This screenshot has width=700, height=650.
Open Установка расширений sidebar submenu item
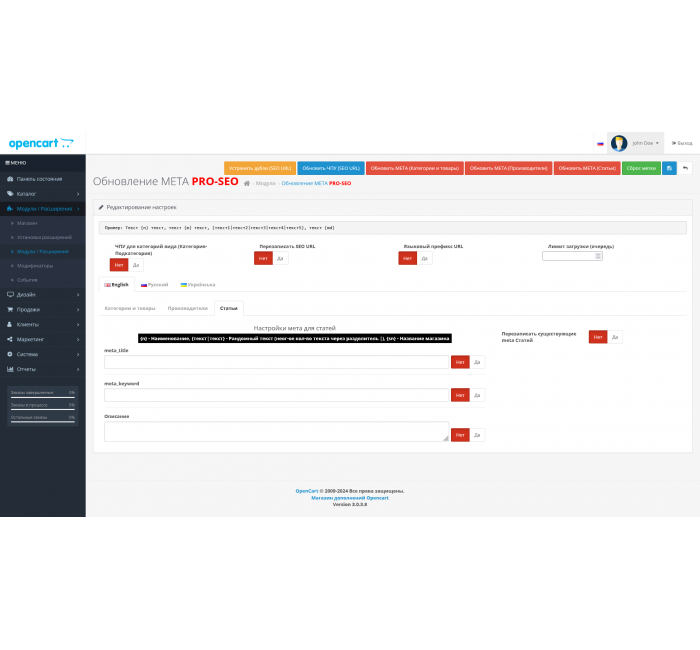point(44,238)
